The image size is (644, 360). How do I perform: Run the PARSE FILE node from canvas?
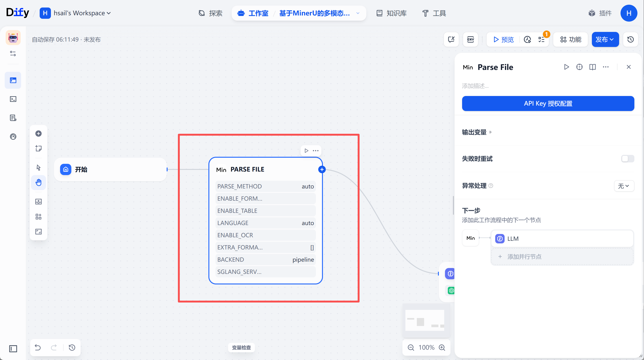[306, 150]
